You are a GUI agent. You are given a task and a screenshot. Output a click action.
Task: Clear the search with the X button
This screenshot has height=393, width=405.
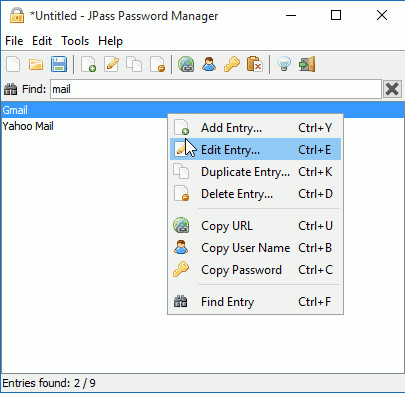[392, 89]
